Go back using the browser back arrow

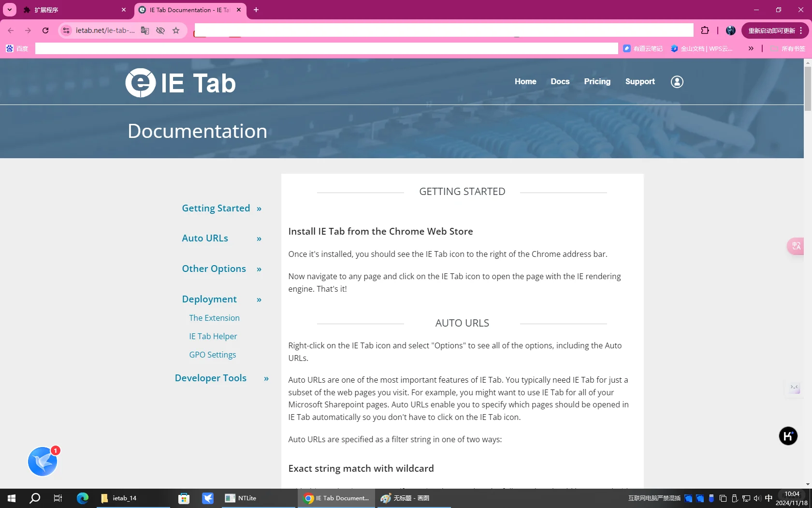(11, 30)
